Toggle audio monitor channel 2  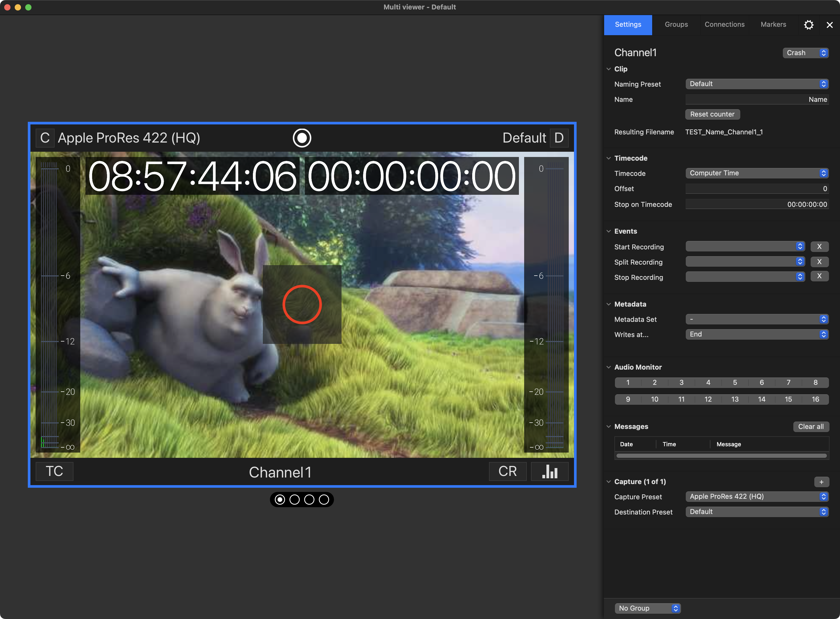(655, 382)
